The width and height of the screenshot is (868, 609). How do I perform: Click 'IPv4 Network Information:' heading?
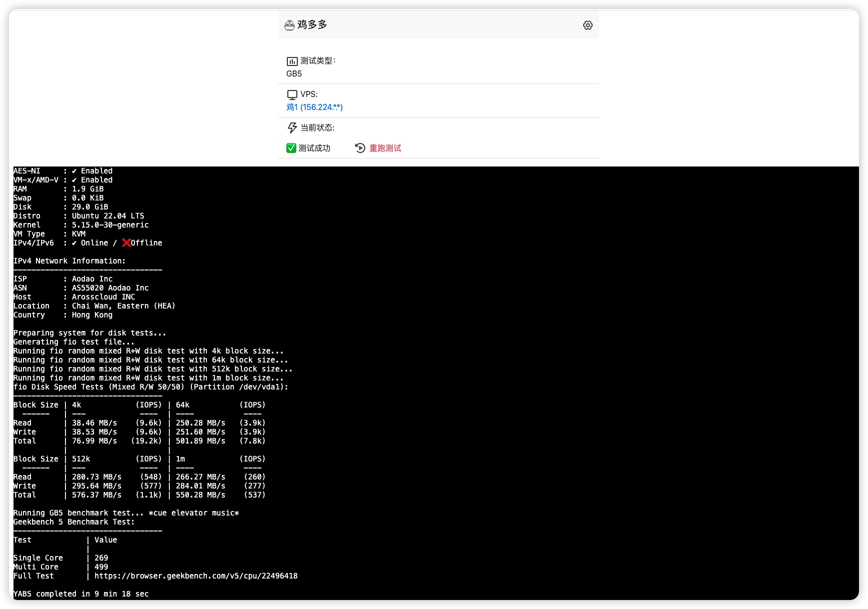click(x=69, y=261)
